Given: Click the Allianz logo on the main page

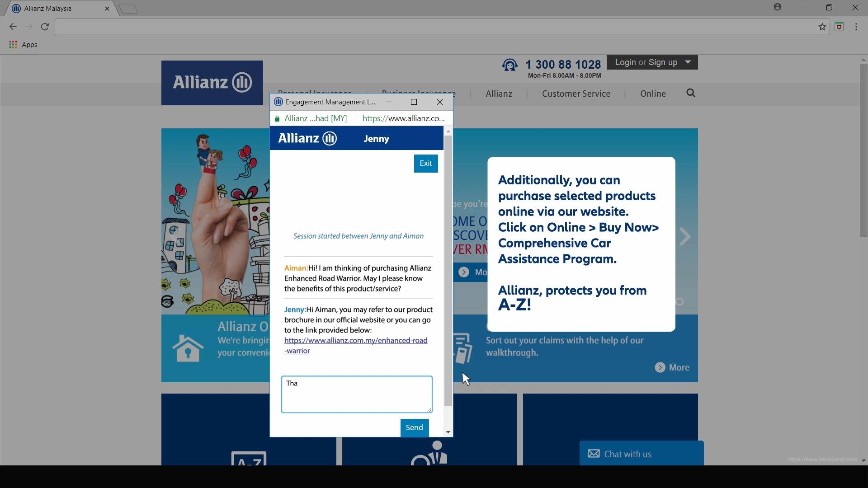Looking at the screenshot, I should (212, 83).
